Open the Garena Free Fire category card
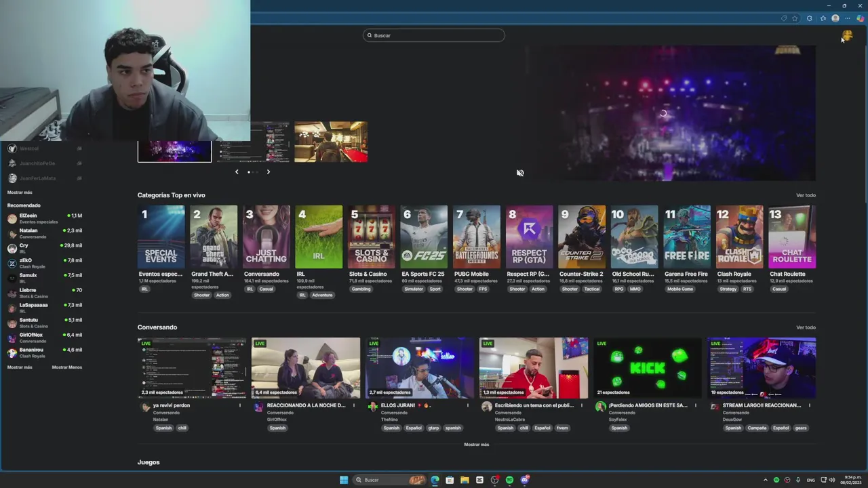 pos(687,237)
